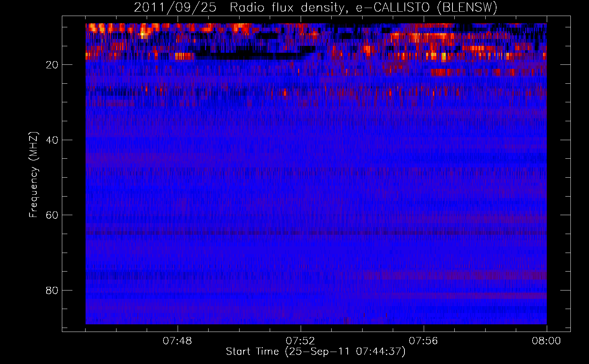Click the 07:56 time tick label

(423, 341)
